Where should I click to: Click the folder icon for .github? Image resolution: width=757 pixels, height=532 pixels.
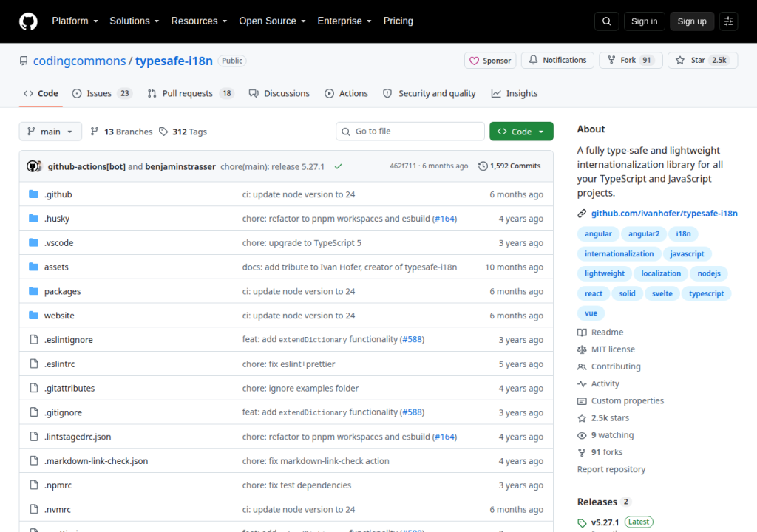(x=33, y=194)
